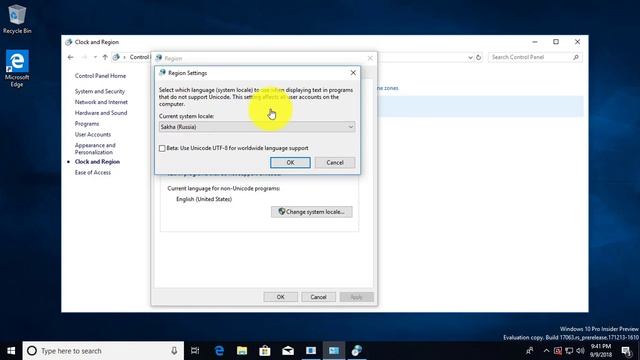
Task: Open Network and Internet category
Action: [x=101, y=102]
